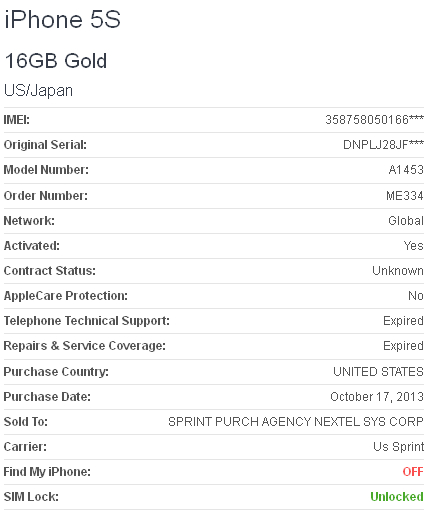Screen dimensions: 429x511
Task: Click Repairs & Service Coverage Expired value
Action: coord(403,346)
